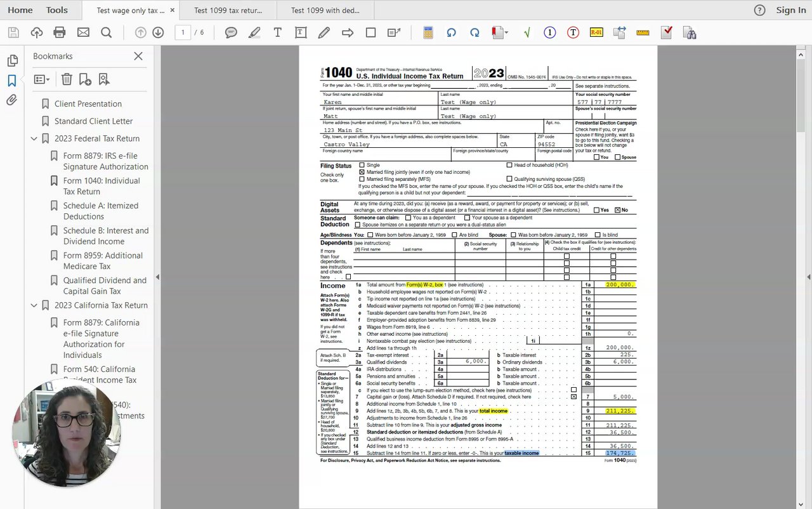The width and height of the screenshot is (812, 509).
Task: Select the text callout tool
Action: coord(394,32)
